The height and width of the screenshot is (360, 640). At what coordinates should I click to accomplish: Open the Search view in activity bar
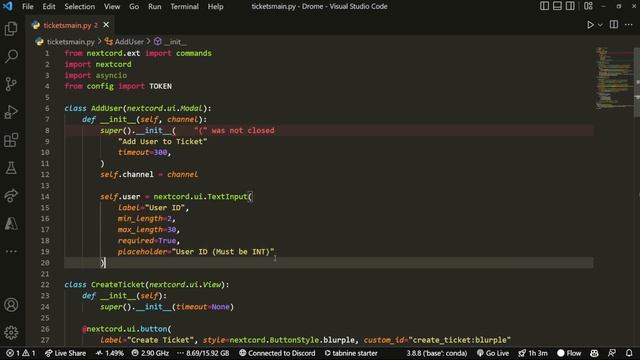[x=11, y=56]
